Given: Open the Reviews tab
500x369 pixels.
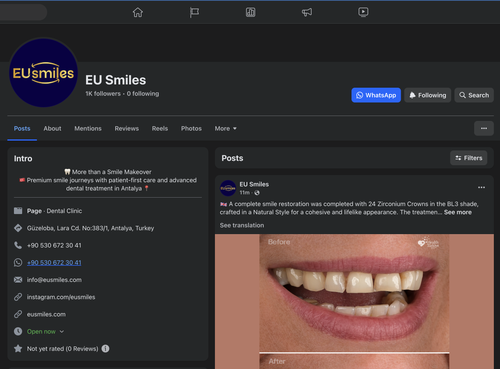Looking at the screenshot, I should pos(127,129).
